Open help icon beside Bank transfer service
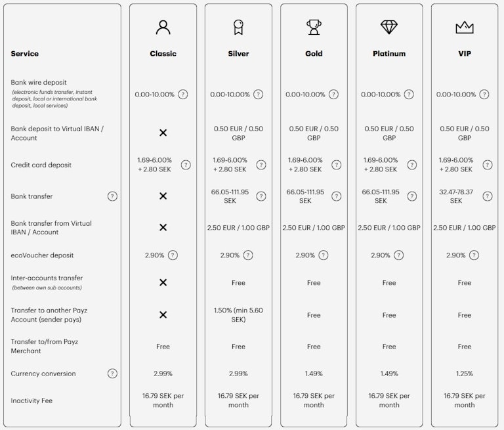 tap(112, 196)
